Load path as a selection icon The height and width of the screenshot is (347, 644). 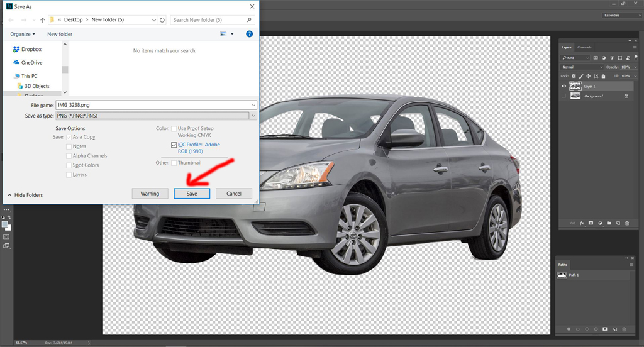tap(587, 329)
